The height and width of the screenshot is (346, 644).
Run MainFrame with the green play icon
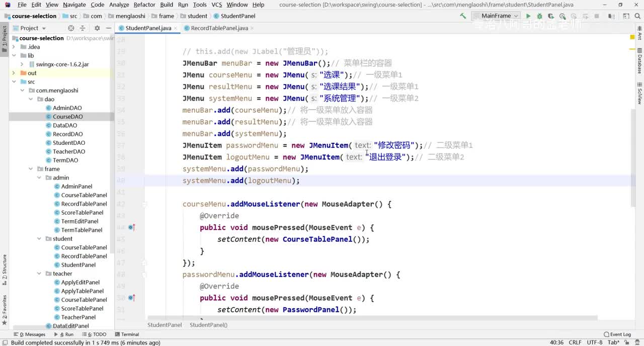coord(528,16)
